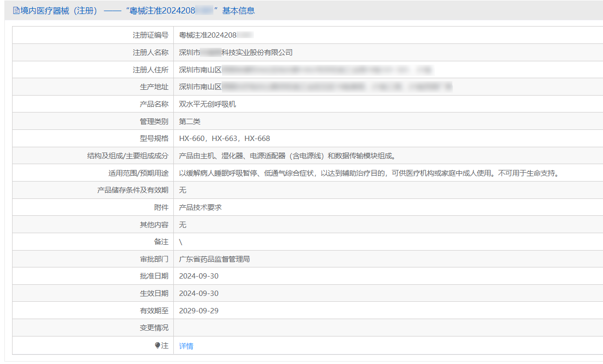This screenshot has height=364, width=603.
Task: Click the 备注 value showing backslash
Action: pos(180,241)
